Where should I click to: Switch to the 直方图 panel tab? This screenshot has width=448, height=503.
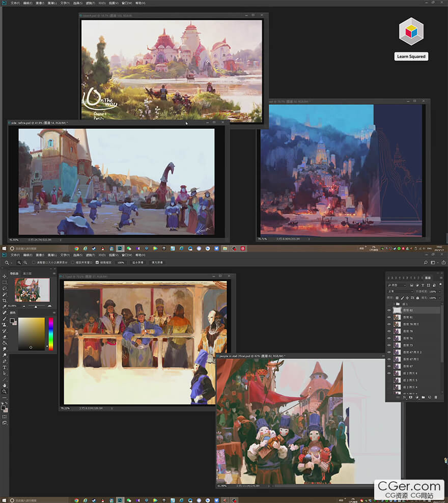click(27, 273)
